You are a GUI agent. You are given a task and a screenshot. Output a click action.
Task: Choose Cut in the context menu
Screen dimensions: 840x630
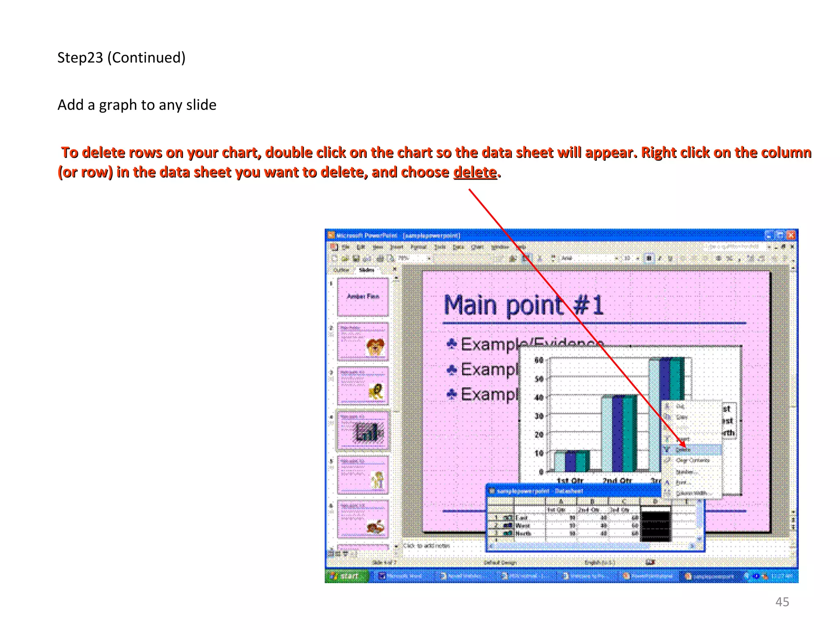point(692,406)
